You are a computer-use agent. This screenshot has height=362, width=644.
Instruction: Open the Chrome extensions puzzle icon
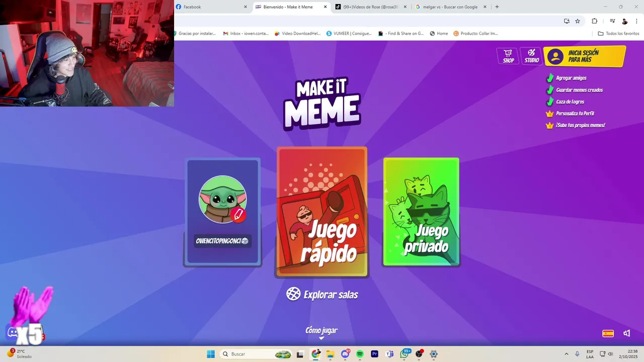point(594,21)
